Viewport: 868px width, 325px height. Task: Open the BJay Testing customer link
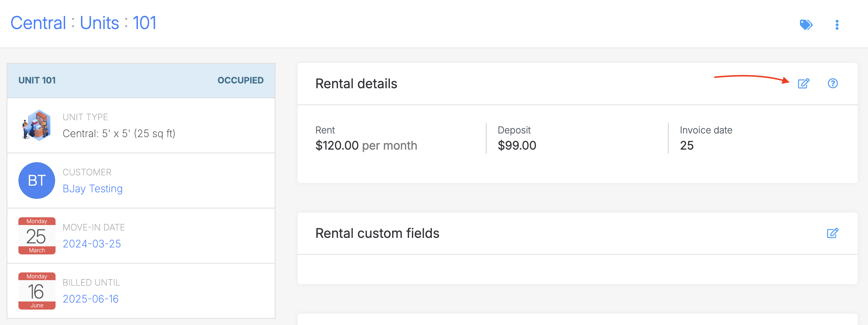[x=93, y=189]
